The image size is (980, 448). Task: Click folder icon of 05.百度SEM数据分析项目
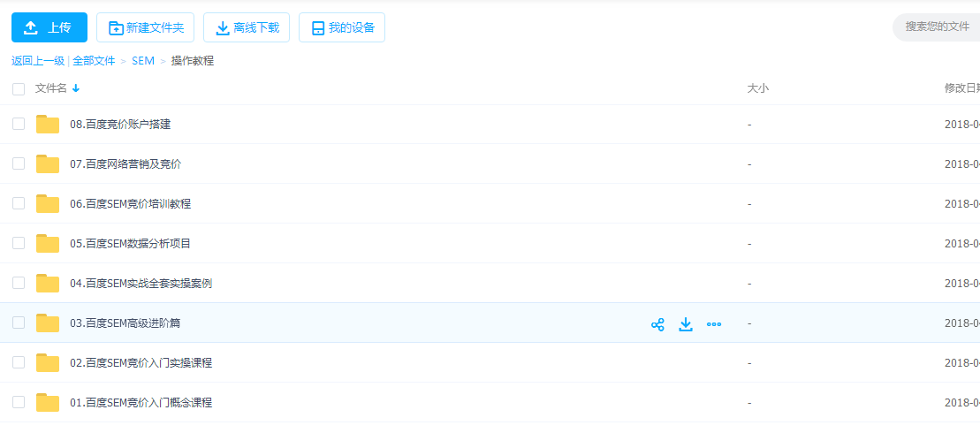[x=48, y=244]
